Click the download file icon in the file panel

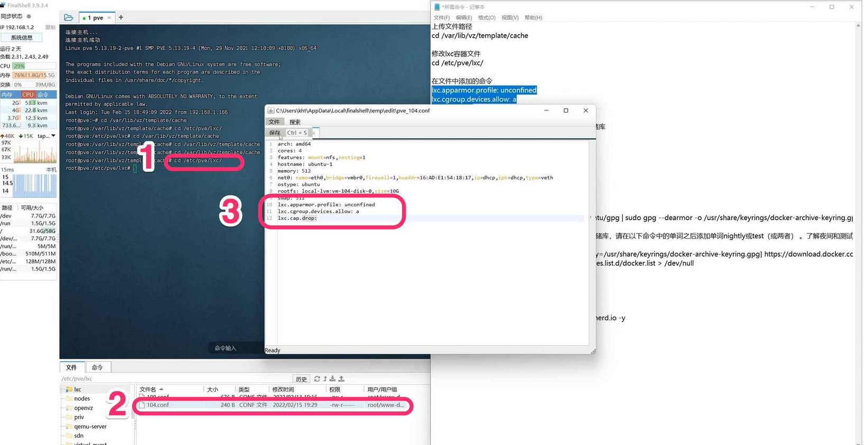click(x=333, y=379)
